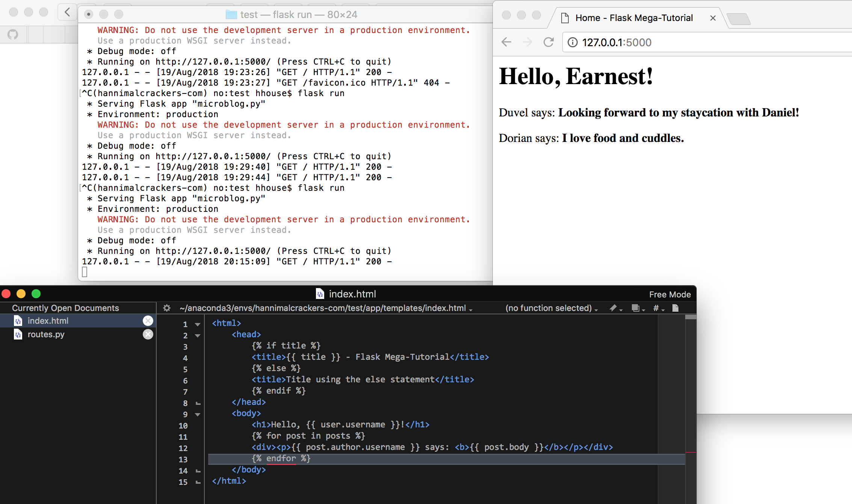The width and height of the screenshot is (852, 504).
Task: Click the 'Dorian says' post text in browser
Action: point(591,138)
